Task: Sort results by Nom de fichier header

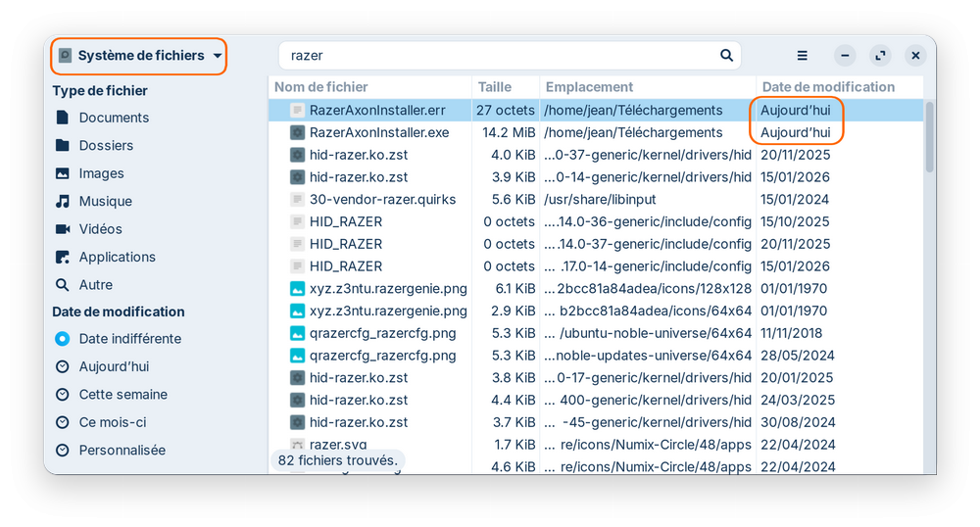Action: 321,87
